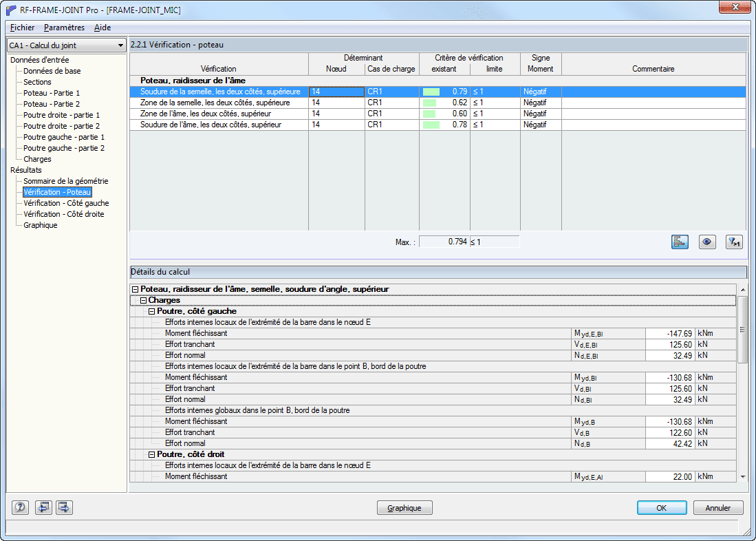The width and height of the screenshot is (756, 541).
Task: Collapse the top Poteau, raidisseur details node
Action: (x=135, y=289)
